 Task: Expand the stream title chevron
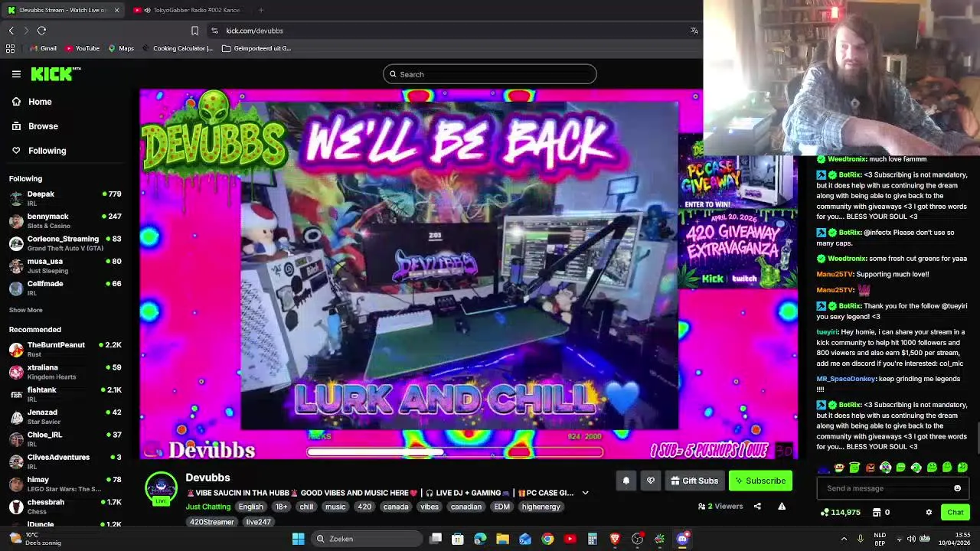pyautogui.click(x=585, y=493)
